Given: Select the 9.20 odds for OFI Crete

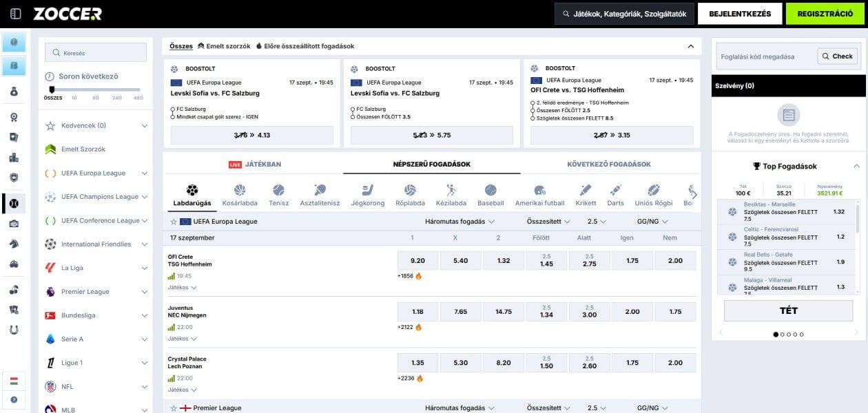Looking at the screenshot, I should [417, 261].
